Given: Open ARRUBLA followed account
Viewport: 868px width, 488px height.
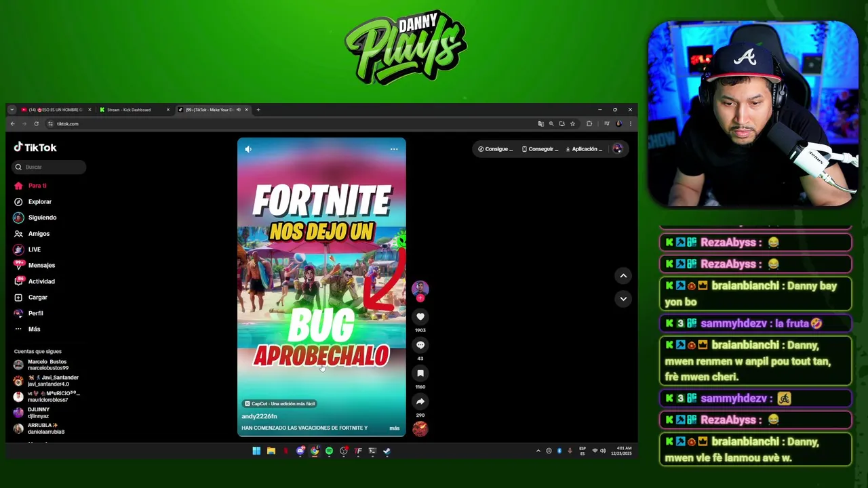Looking at the screenshot, I should 39,428.
